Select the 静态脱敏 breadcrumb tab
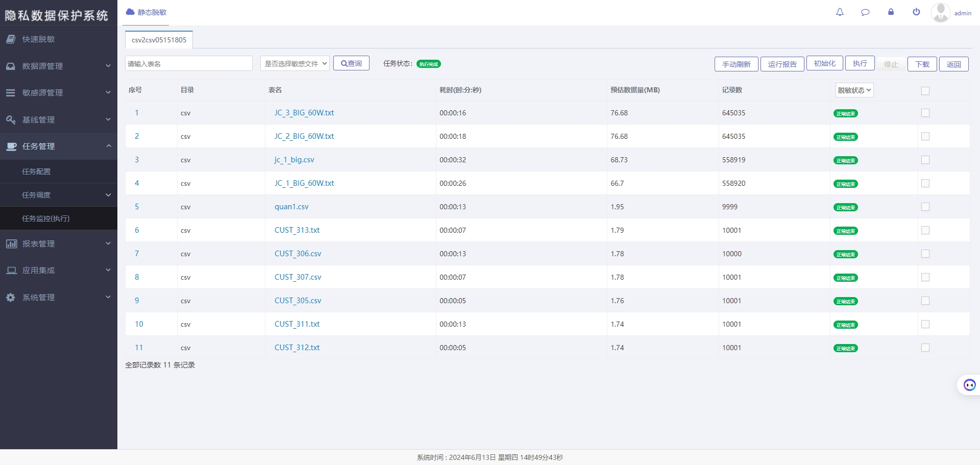The image size is (980, 465). click(146, 12)
